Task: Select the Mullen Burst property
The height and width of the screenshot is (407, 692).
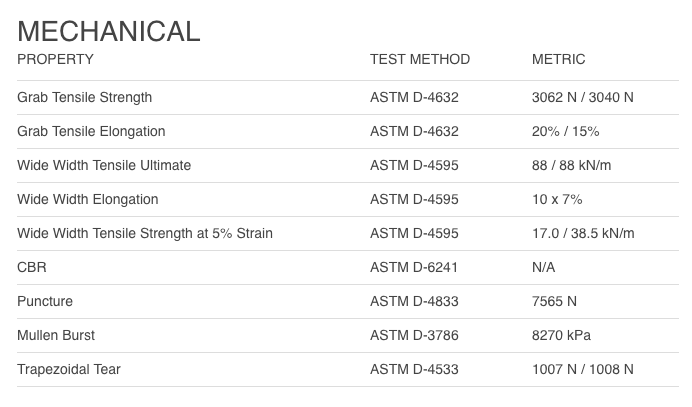Action: [56, 336]
